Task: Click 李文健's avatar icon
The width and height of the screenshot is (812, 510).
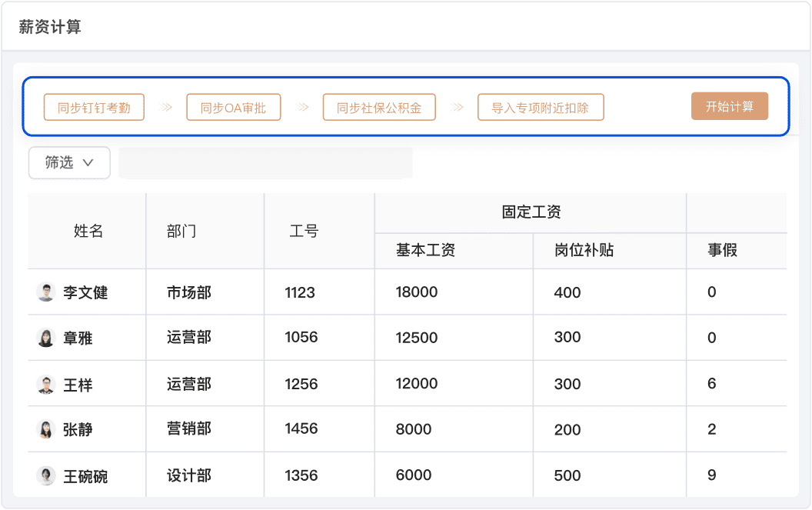Action: 46,292
